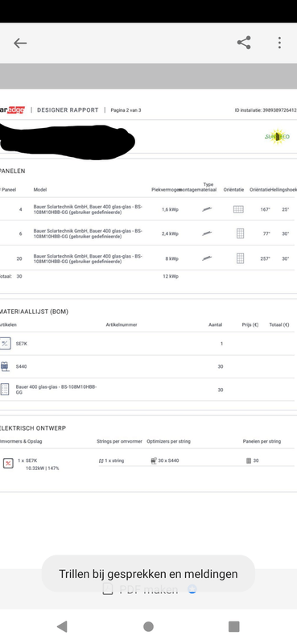The height and width of the screenshot is (644, 297).
Task: Click mounting type icon in 2,4 kWp row
Action: [207, 233]
